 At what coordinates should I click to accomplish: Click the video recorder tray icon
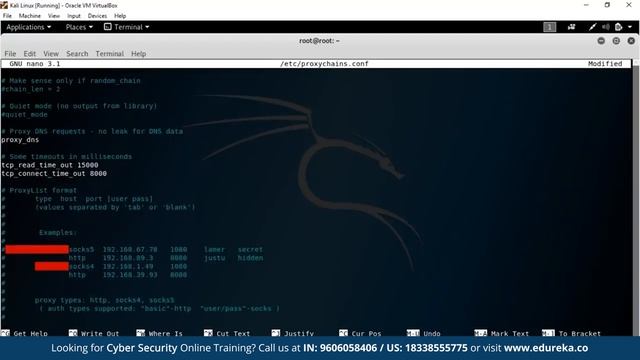click(x=571, y=27)
